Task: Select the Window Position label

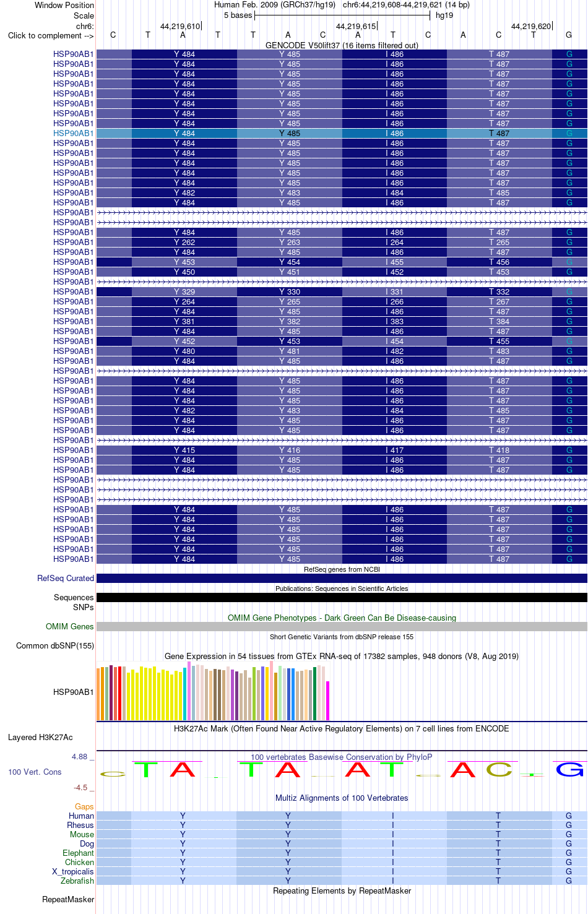Action: click(64, 5)
